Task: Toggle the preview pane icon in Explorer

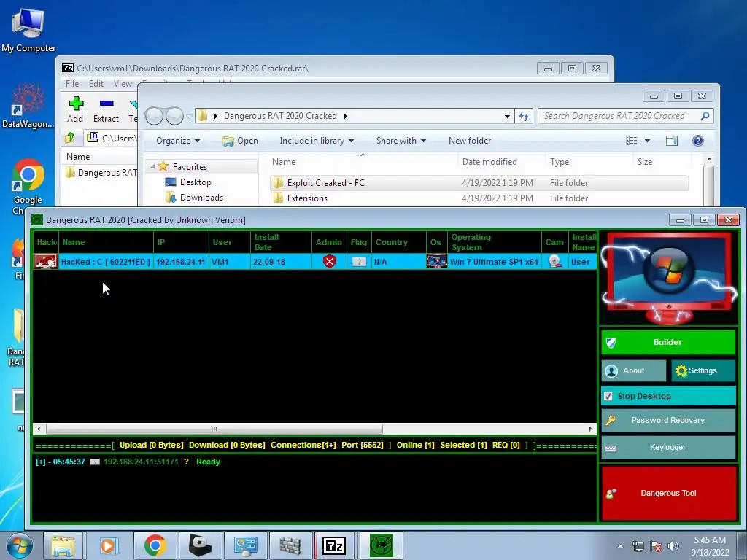Action: 672,141
